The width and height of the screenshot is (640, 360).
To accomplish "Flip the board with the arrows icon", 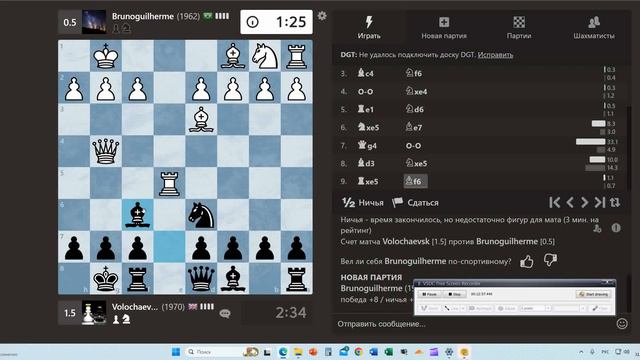I will coord(615,202).
